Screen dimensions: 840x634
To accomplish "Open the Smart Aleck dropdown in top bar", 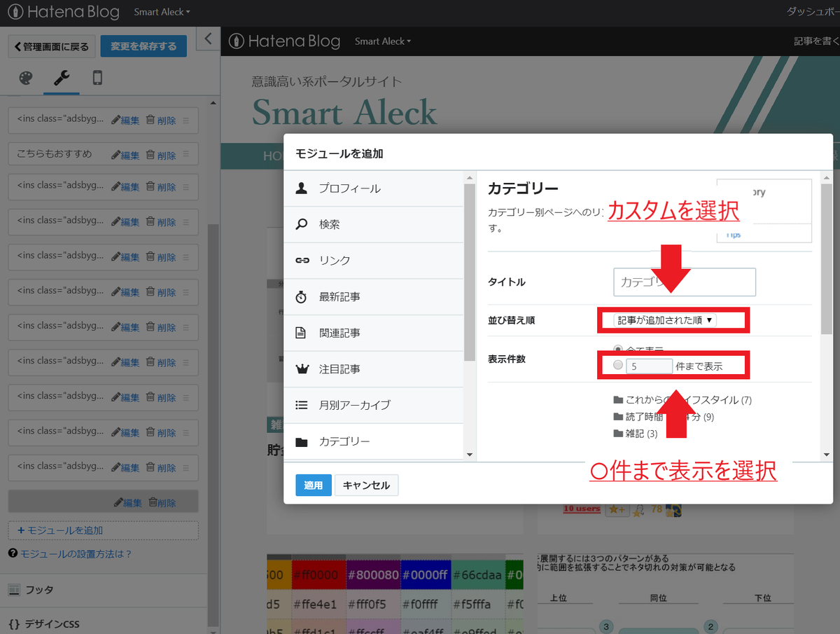I will [x=162, y=12].
